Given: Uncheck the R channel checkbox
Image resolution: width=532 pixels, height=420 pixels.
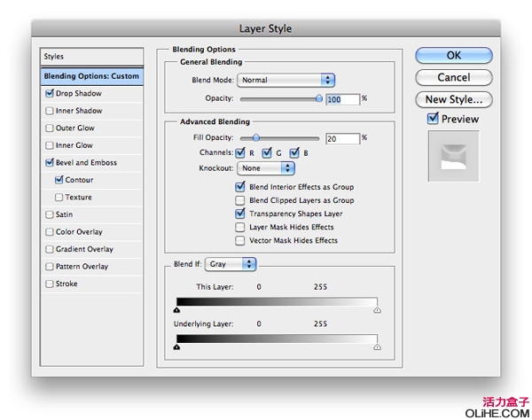Looking at the screenshot, I should click(x=240, y=153).
